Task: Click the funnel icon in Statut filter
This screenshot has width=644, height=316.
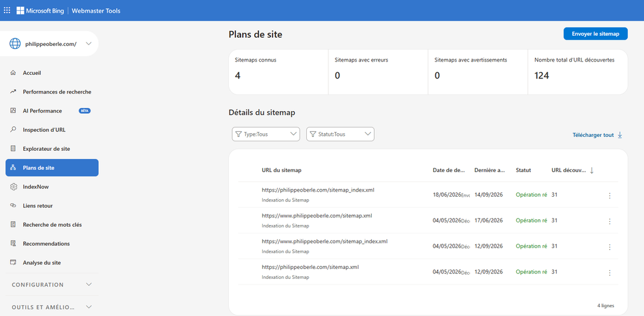Action: (x=313, y=134)
